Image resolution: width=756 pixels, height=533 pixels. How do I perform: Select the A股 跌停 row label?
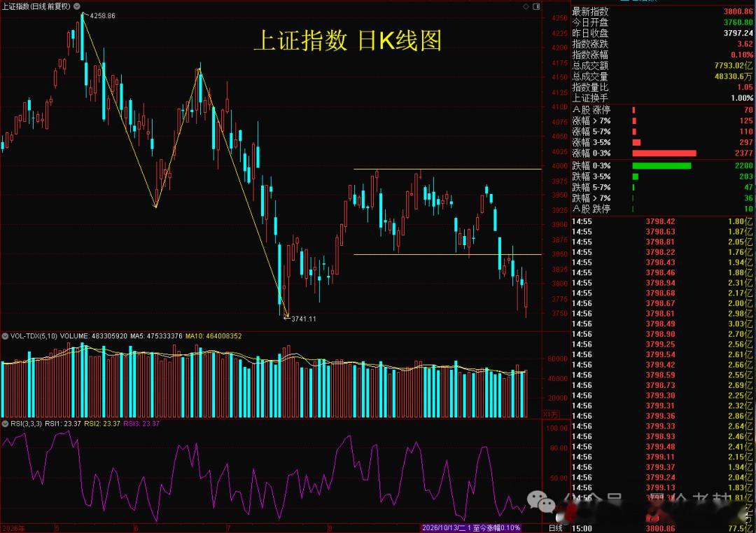[591, 209]
